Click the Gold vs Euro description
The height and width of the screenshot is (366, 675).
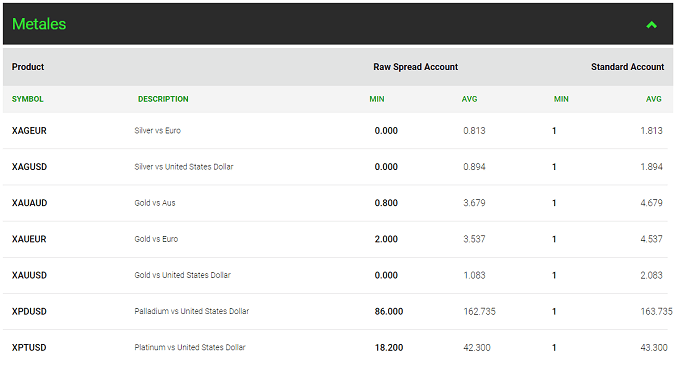(156, 239)
